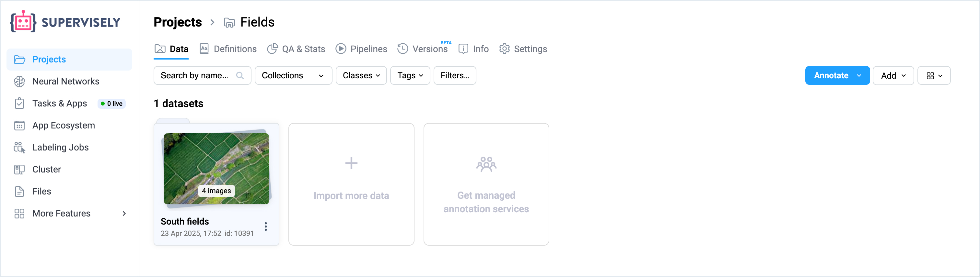The height and width of the screenshot is (277, 980).
Task: Open the Classes dropdown filter
Action: [x=361, y=76]
